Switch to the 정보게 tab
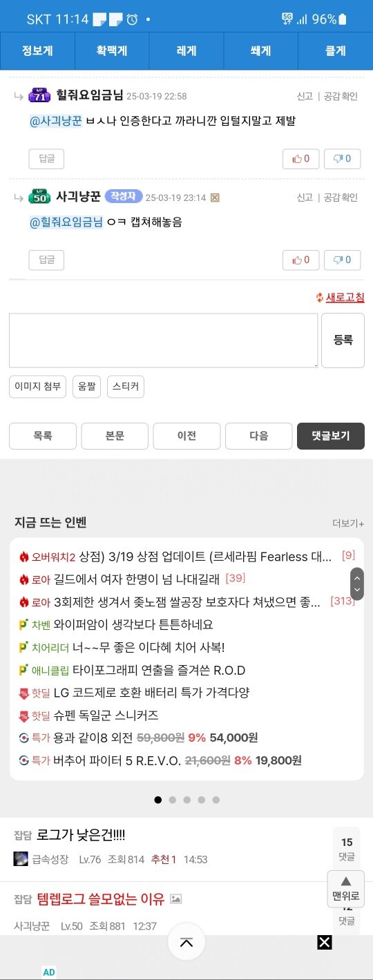The width and height of the screenshot is (373, 980). (x=37, y=51)
